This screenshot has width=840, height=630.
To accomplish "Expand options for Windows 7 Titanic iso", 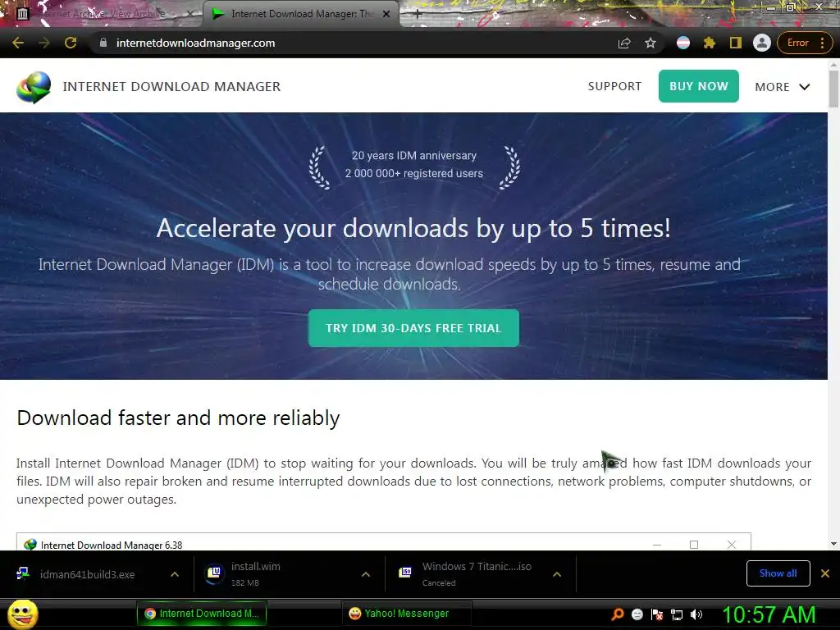I will [x=557, y=574].
